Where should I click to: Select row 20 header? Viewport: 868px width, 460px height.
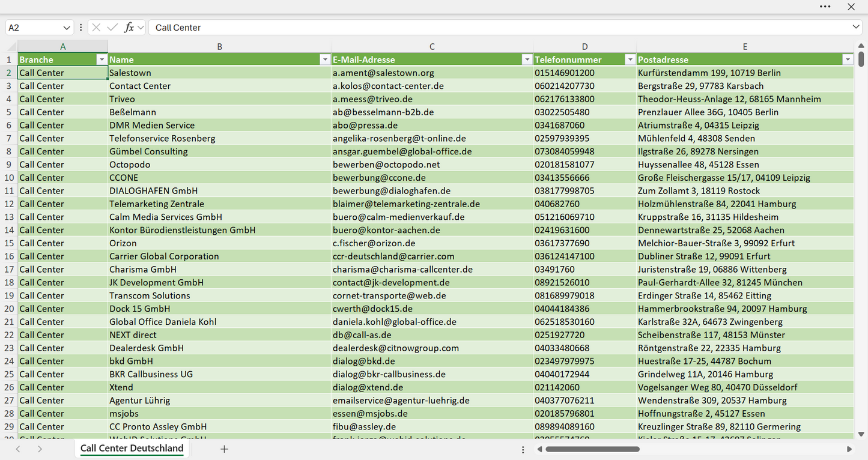click(9, 309)
